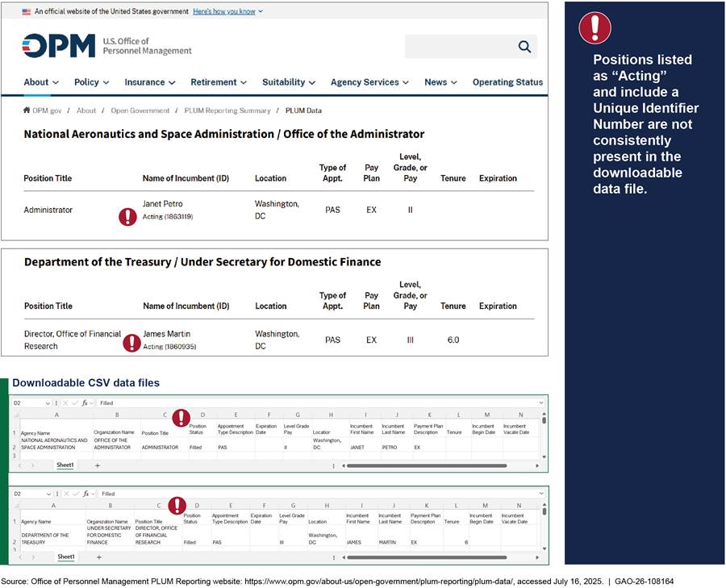This screenshot has height=588, width=726.
Task: Add a new sheet in the Treasury spreadsheet
Action: tap(98, 556)
